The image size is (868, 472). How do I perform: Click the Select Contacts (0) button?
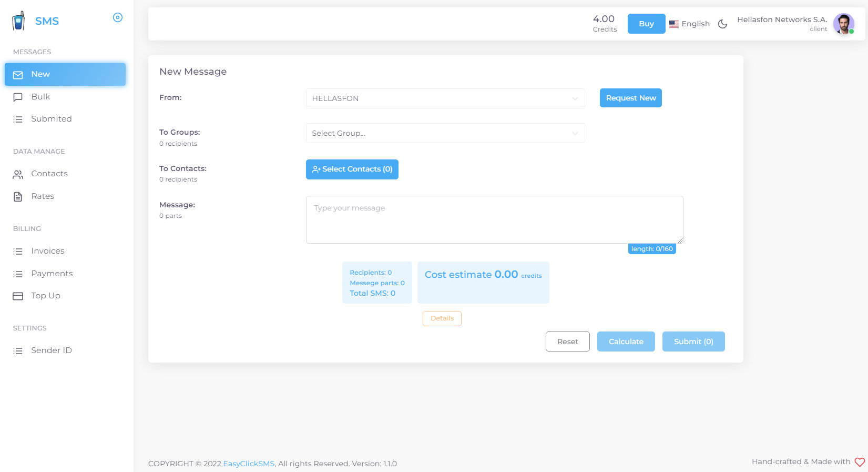click(x=352, y=169)
